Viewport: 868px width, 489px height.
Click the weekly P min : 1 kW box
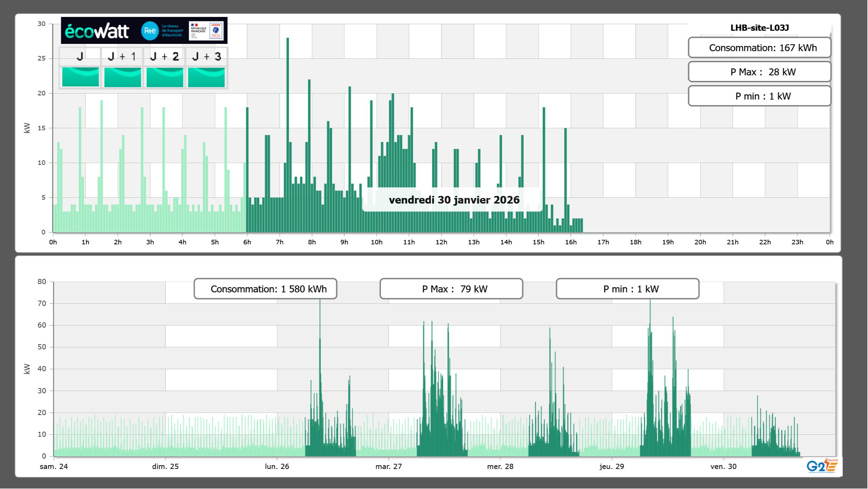627,289
